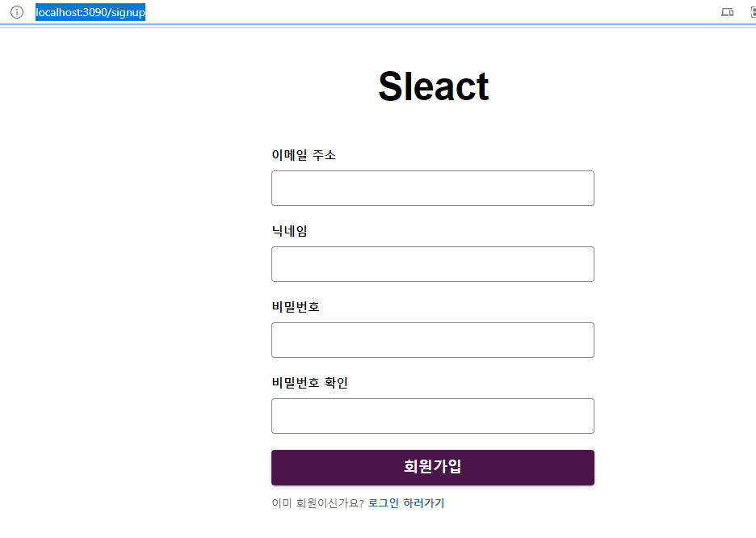Click the 이미 회원이신가요? text
Image resolution: width=756 pixels, height=538 pixels.
[x=318, y=502]
